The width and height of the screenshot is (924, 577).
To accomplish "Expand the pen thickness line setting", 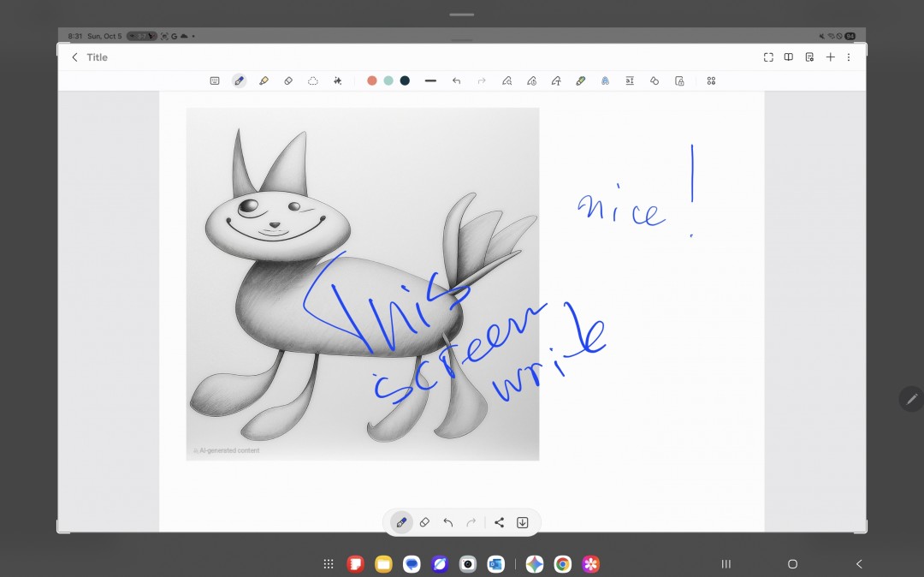I will (430, 80).
